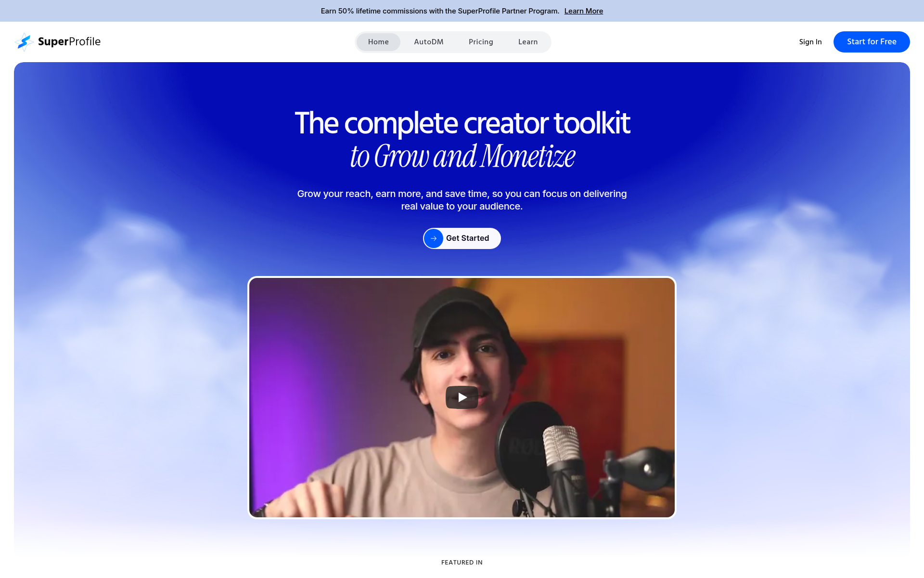Go to the AutoDM page
Screen dimensions: 924x578
coord(429,42)
